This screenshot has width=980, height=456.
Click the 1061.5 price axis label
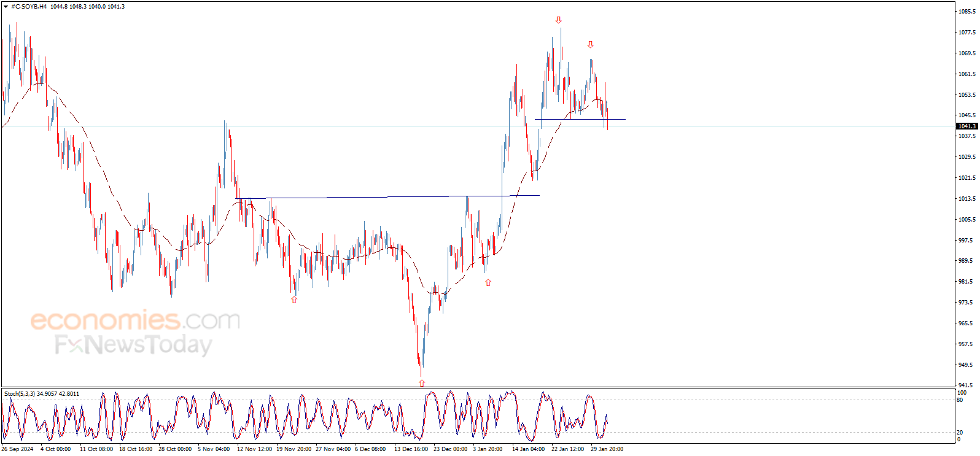click(x=967, y=74)
